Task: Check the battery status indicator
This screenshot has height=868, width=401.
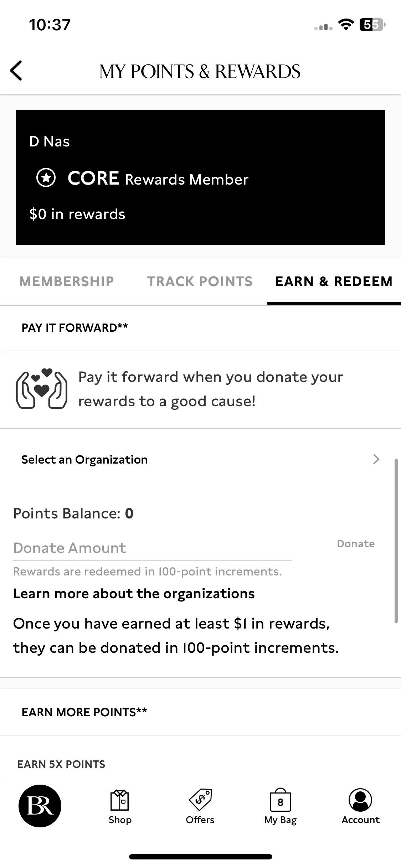Action: coord(372,25)
